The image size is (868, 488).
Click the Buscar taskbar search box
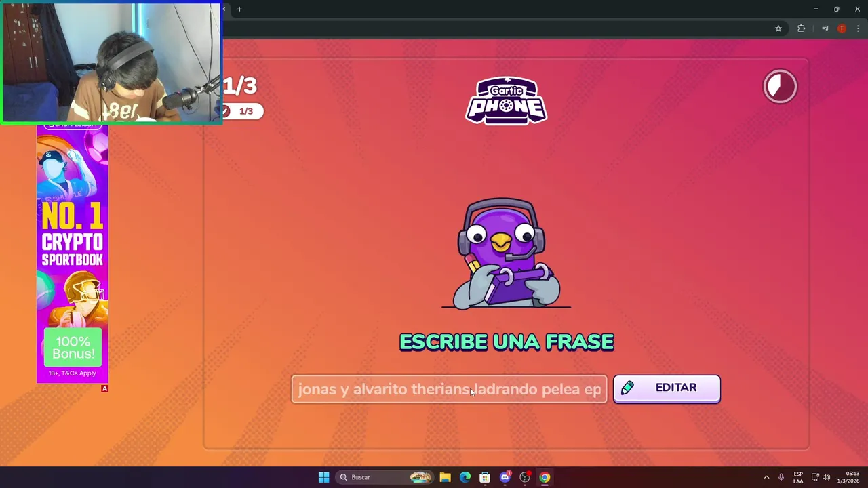click(x=385, y=477)
